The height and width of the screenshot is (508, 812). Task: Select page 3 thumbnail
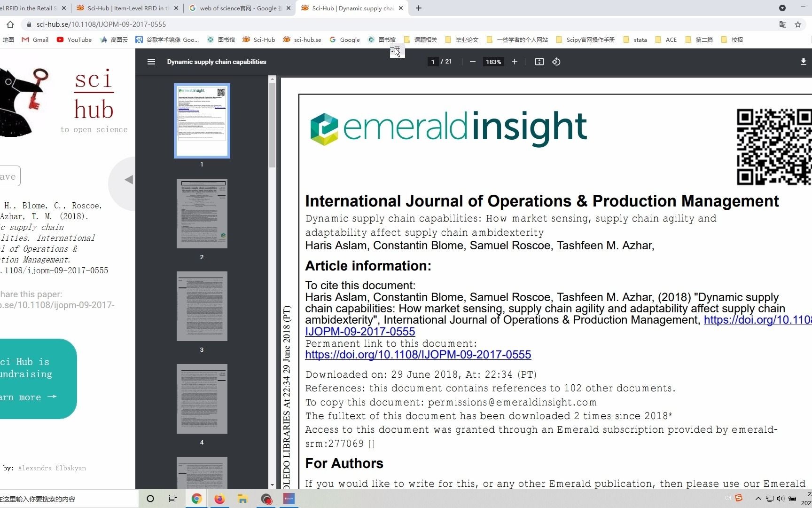[x=202, y=306]
